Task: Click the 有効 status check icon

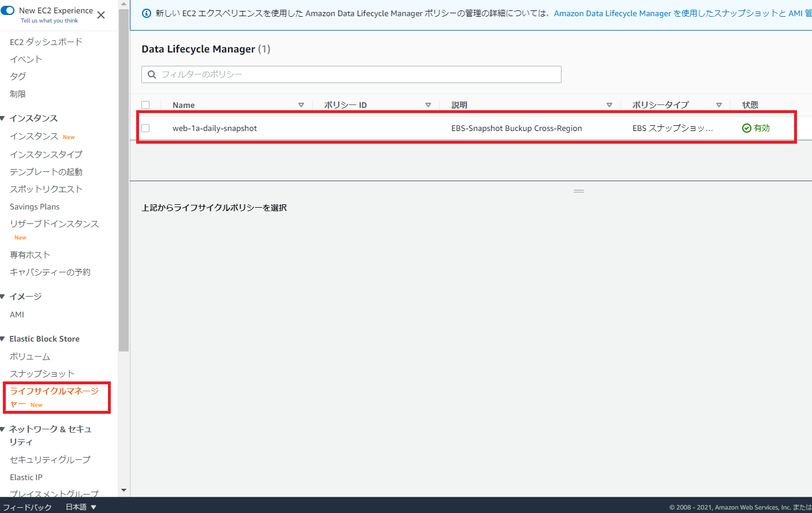Action: click(x=747, y=128)
